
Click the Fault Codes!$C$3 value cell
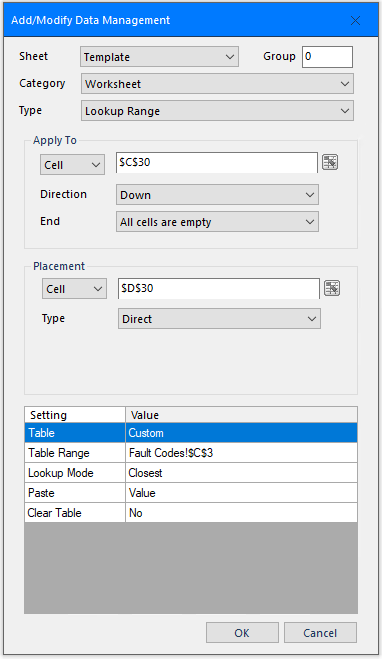pyautogui.click(x=242, y=453)
